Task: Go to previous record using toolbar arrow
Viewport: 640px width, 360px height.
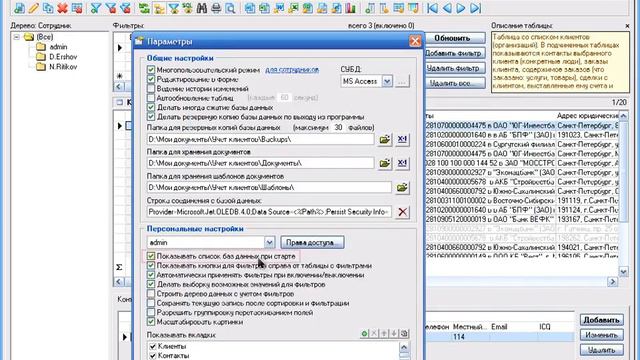Action: (x=447, y=8)
